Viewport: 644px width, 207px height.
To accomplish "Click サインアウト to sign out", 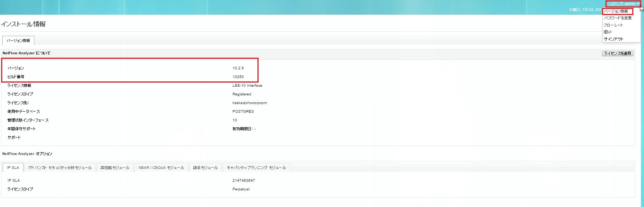I will pyautogui.click(x=614, y=39).
